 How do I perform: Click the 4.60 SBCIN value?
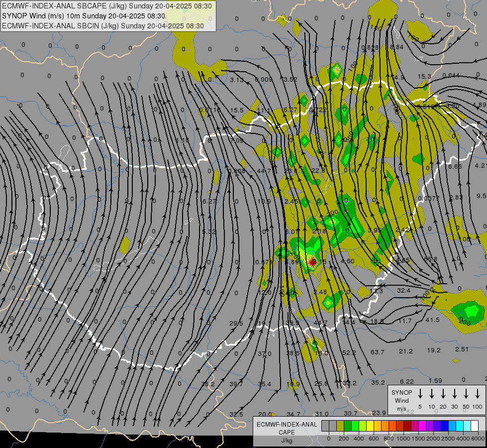tap(348, 261)
